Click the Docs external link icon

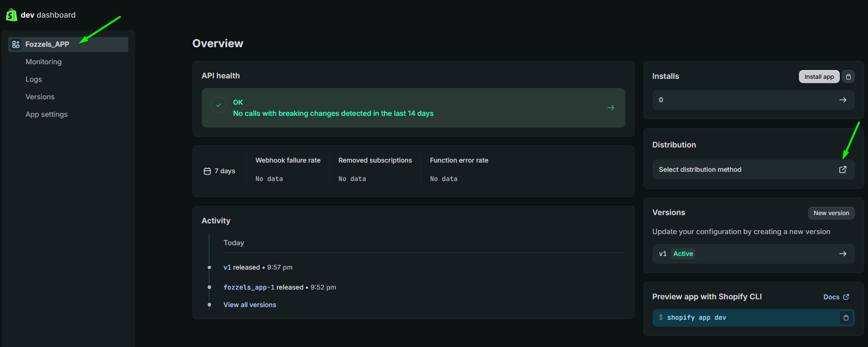(846, 297)
